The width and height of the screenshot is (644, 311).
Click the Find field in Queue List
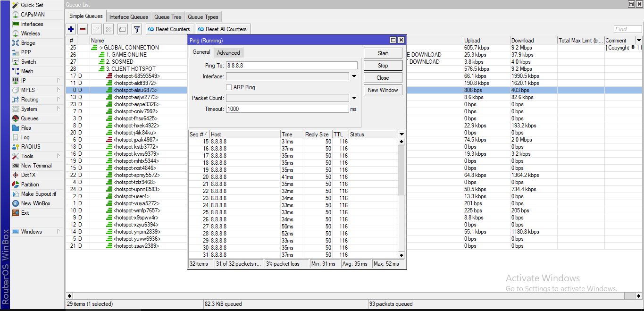tap(627, 29)
